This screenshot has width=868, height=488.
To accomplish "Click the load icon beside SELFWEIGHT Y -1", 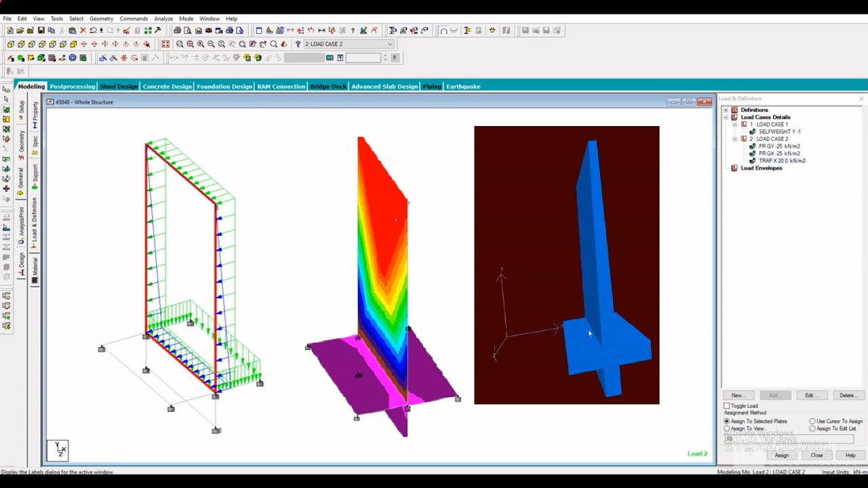I will pos(753,131).
